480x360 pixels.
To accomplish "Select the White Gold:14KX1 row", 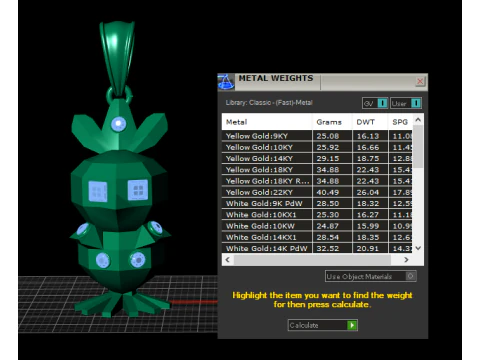I will coord(317,237).
